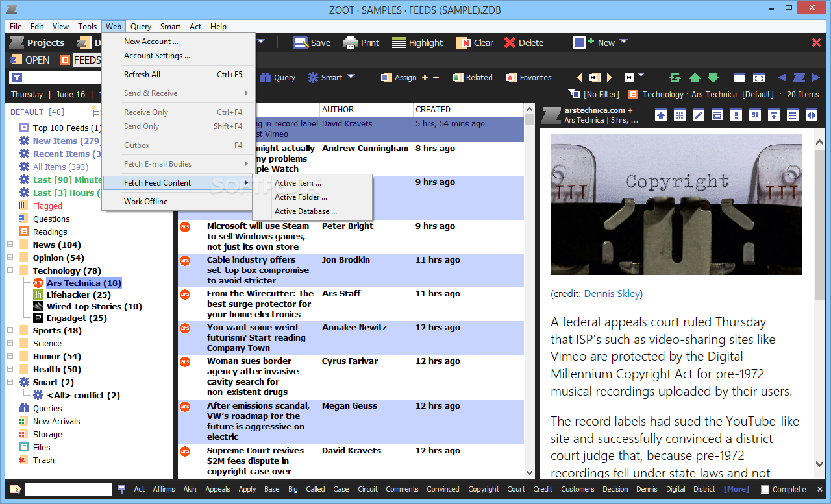Click the assign plus toggle

[425, 77]
